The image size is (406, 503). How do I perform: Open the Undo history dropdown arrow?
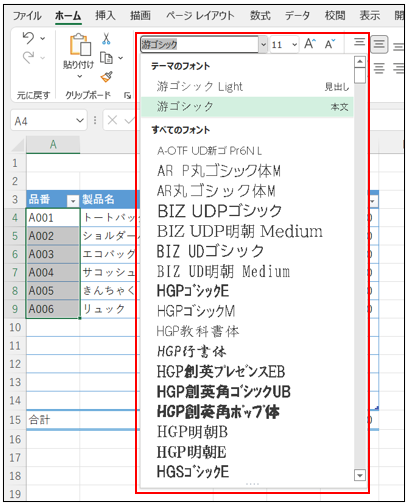[x=43, y=39]
